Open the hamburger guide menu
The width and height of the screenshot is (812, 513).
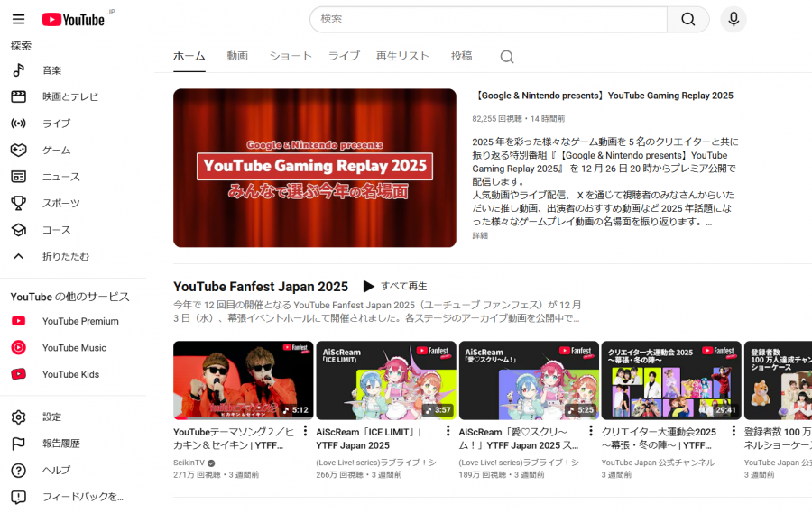(19, 19)
